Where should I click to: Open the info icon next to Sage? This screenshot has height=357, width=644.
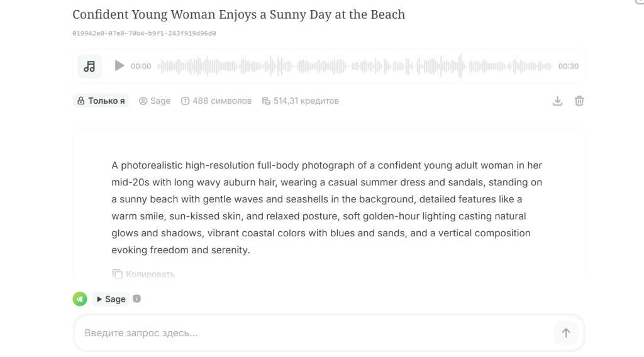[x=136, y=299]
